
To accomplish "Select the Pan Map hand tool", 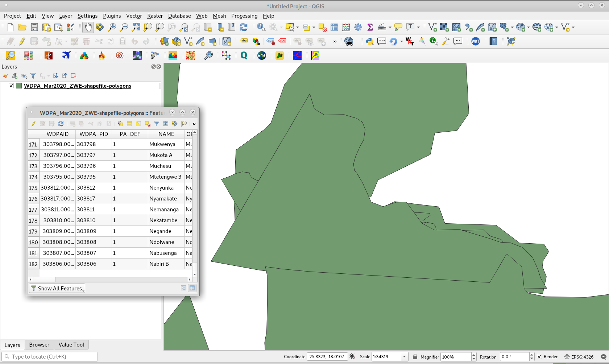I will [x=88, y=27].
